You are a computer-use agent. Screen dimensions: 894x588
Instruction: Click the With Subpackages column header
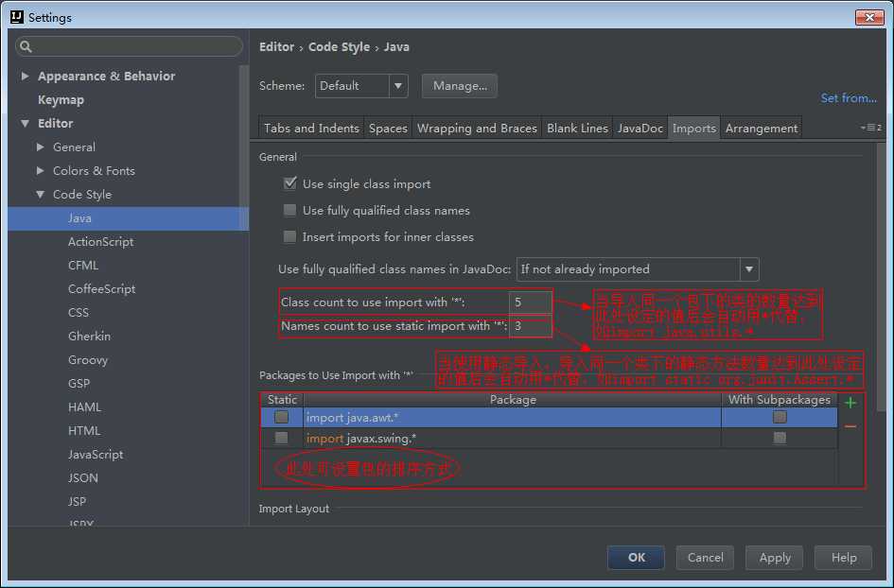780,400
